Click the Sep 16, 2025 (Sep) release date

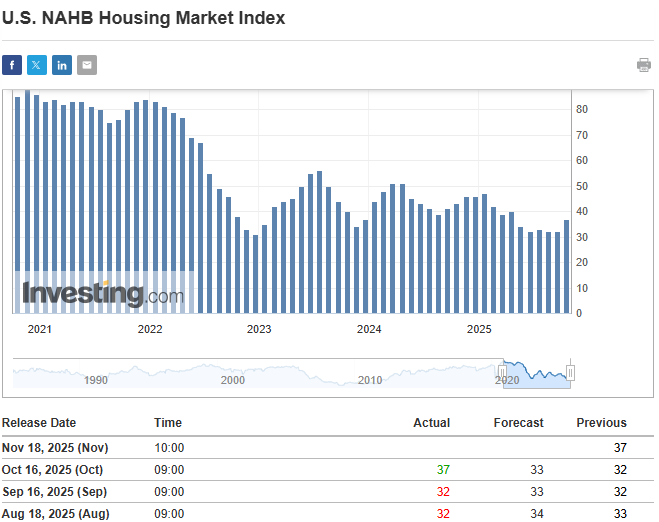54,492
